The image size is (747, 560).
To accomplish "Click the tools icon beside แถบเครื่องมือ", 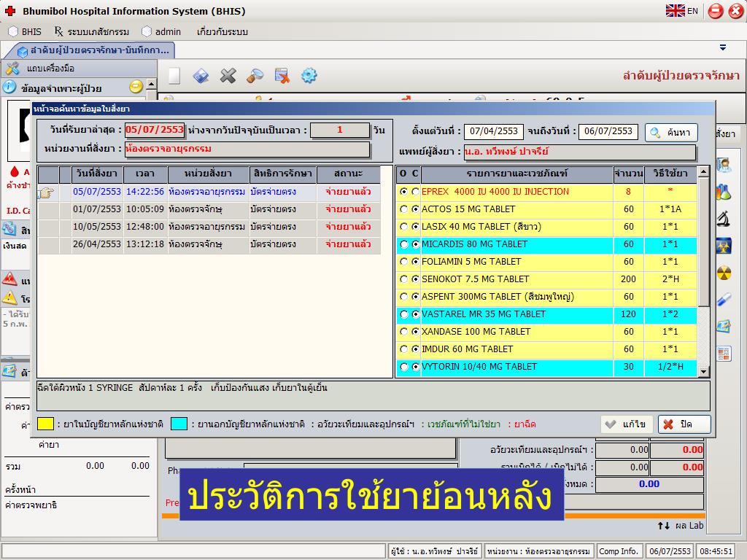I will [12, 69].
